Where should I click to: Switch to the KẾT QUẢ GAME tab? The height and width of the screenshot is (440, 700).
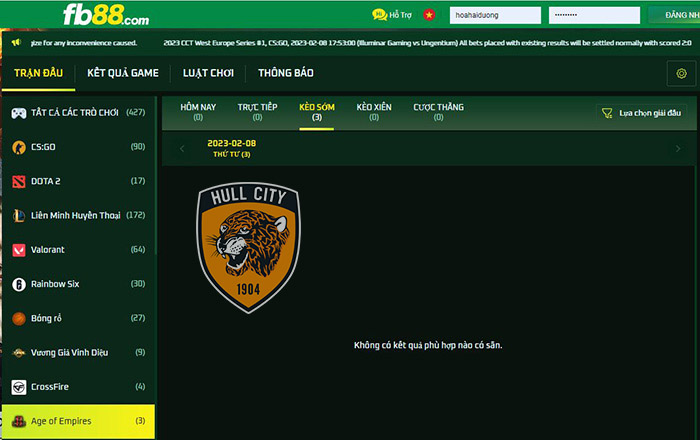[x=123, y=73]
